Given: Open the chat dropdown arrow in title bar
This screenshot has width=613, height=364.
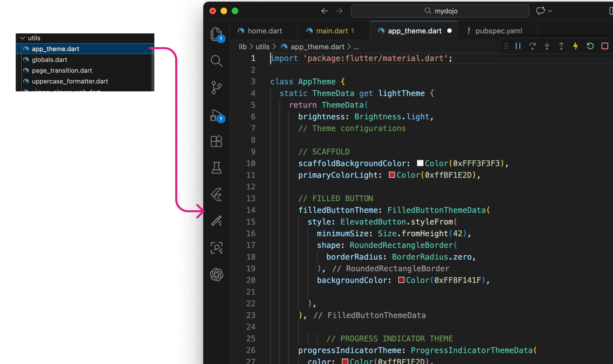Looking at the screenshot, I should pyautogui.click(x=550, y=11).
